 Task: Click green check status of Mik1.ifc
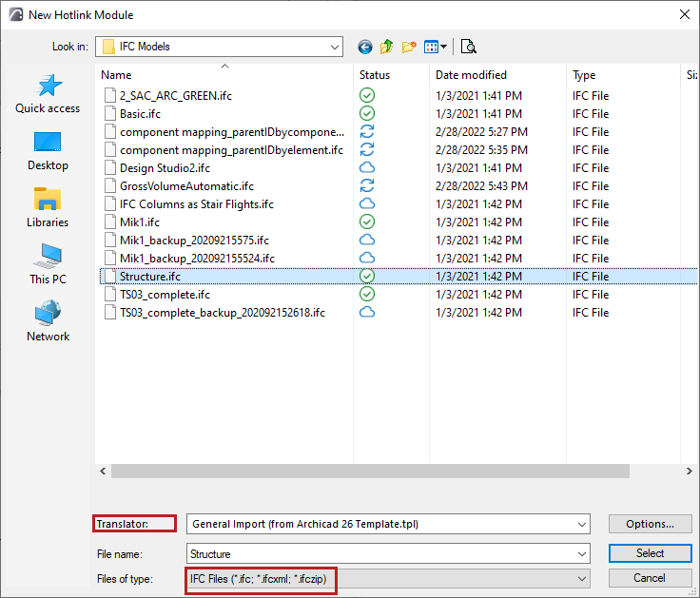(367, 222)
